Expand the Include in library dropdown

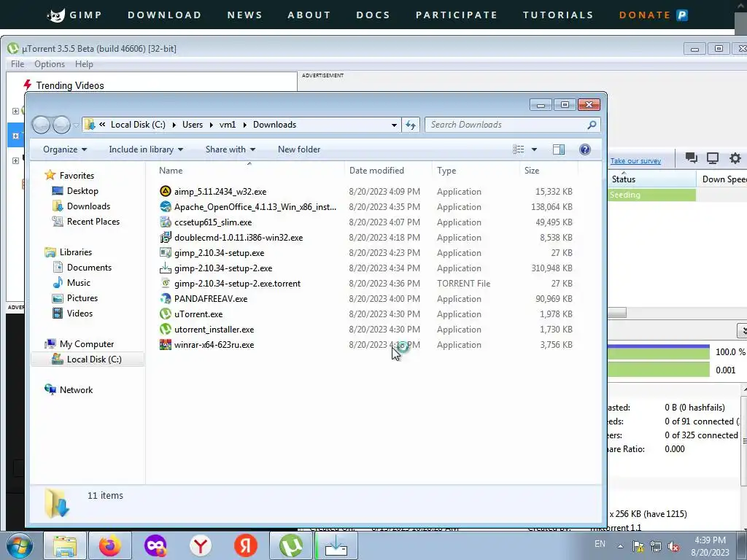146,149
